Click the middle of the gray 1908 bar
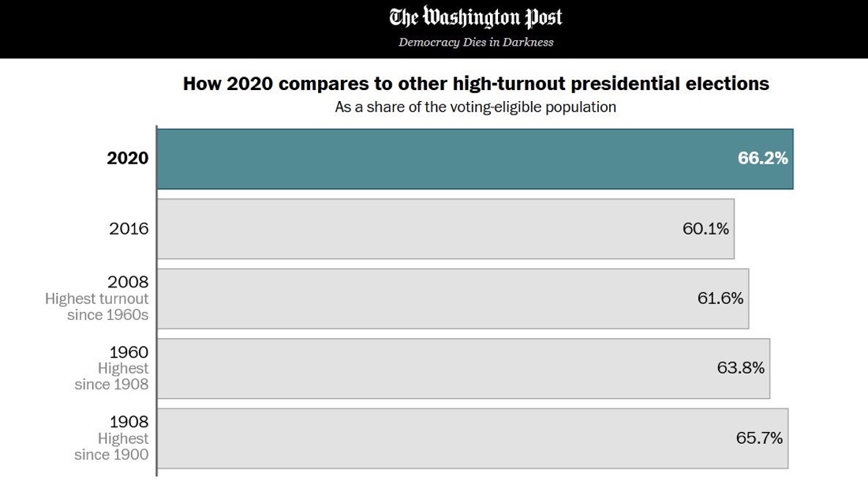The image size is (868, 481). [473, 438]
